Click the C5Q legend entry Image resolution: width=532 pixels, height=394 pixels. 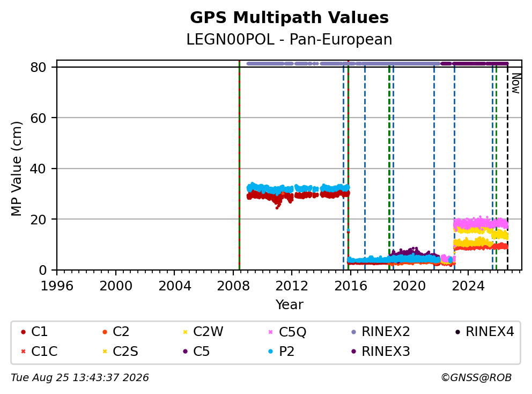[287, 332]
